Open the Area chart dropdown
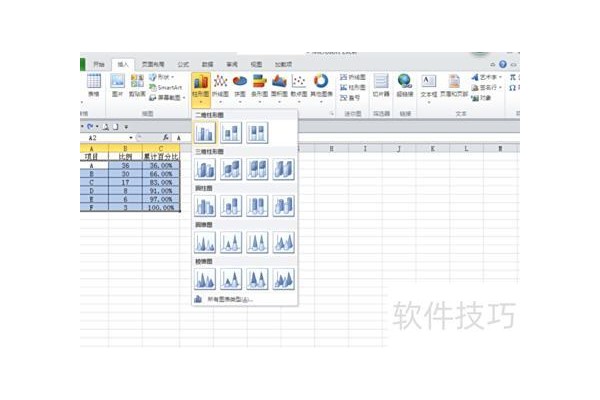The width and height of the screenshot is (600, 400). click(x=279, y=89)
